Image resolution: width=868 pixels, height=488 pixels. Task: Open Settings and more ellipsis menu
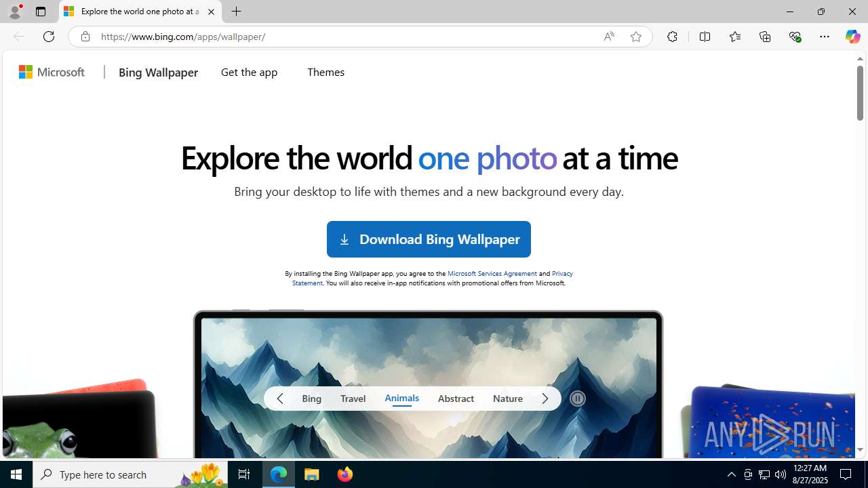[x=825, y=37]
